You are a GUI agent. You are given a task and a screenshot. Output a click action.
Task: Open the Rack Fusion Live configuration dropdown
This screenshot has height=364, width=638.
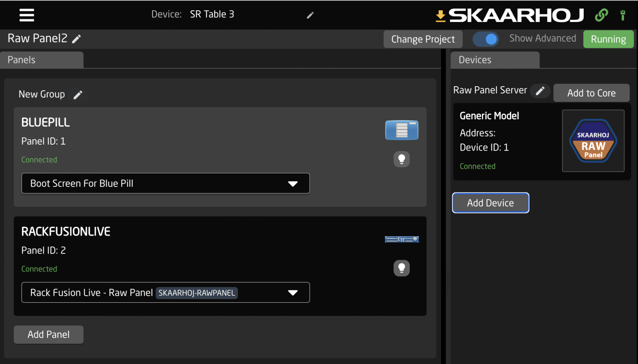pyautogui.click(x=166, y=292)
